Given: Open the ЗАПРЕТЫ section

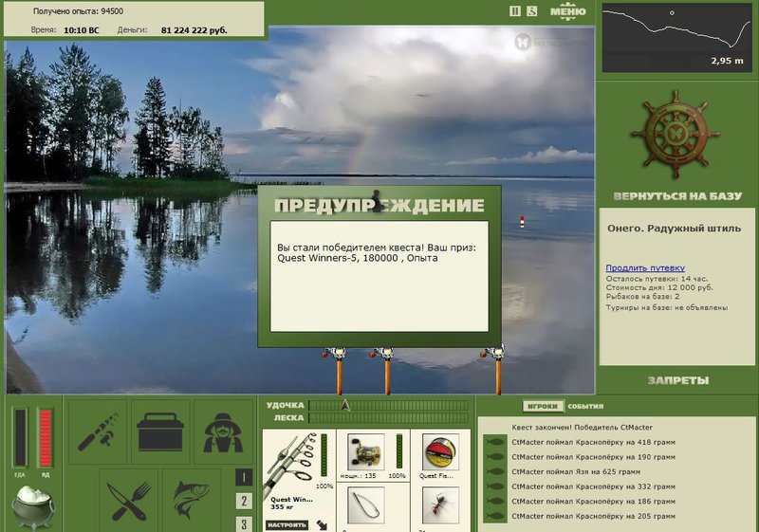Looking at the screenshot, I should (678, 380).
